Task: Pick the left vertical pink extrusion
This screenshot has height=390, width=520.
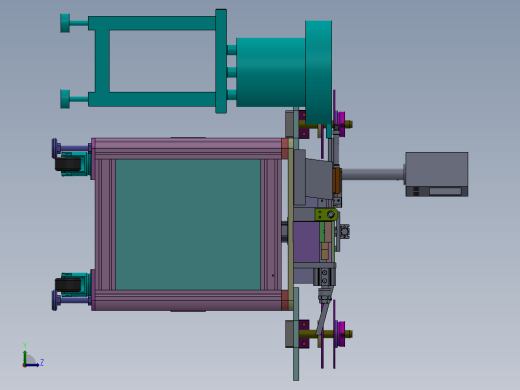Action: tap(105, 225)
